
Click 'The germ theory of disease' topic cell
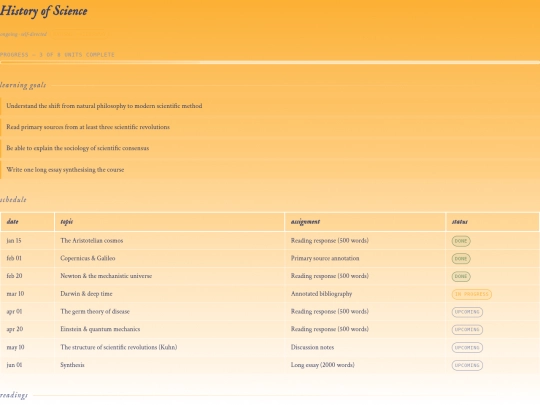click(169, 311)
